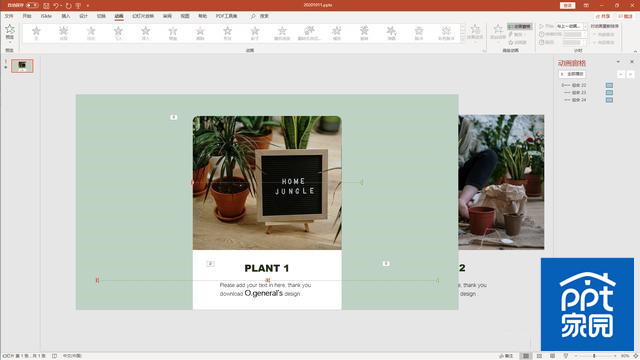This screenshot has width=640, height=360.
Task: Click the Play All button in Animation Pane
Action: (572, 74)
